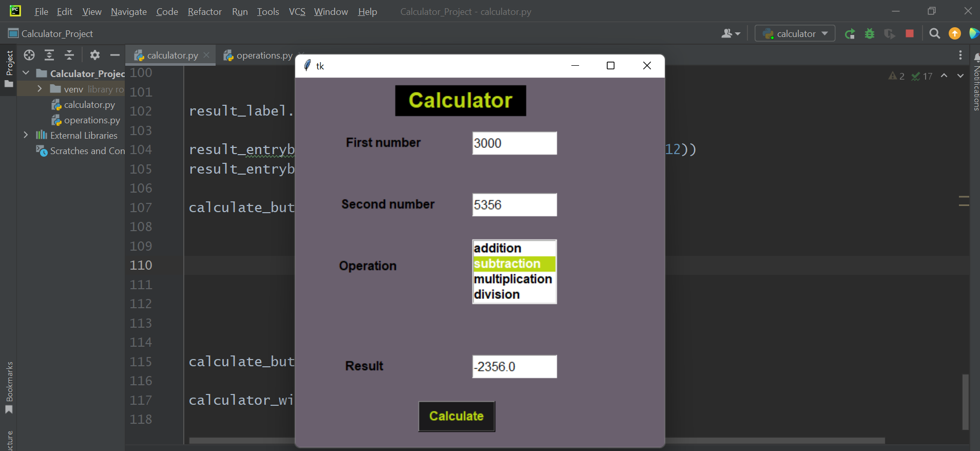Rerun the calculator configuration
This screenshot has width=980, height=451.
pyautogui.click(x=850, y=34)
